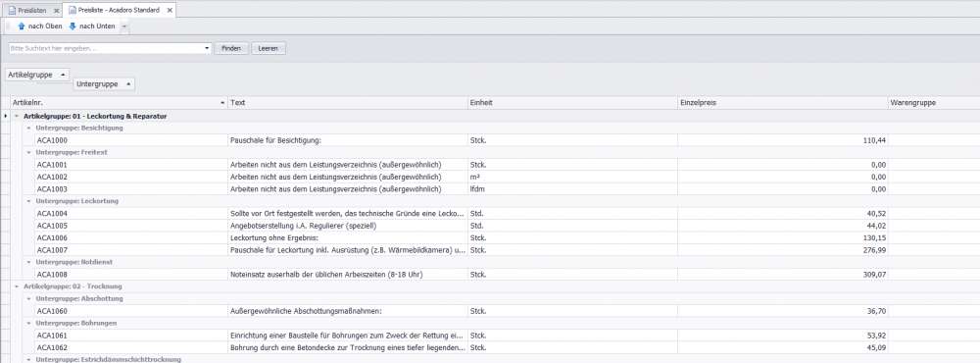This screenshot has height=363, width=980.
Task: Click the Leeren button
Action: click(269, 48)
